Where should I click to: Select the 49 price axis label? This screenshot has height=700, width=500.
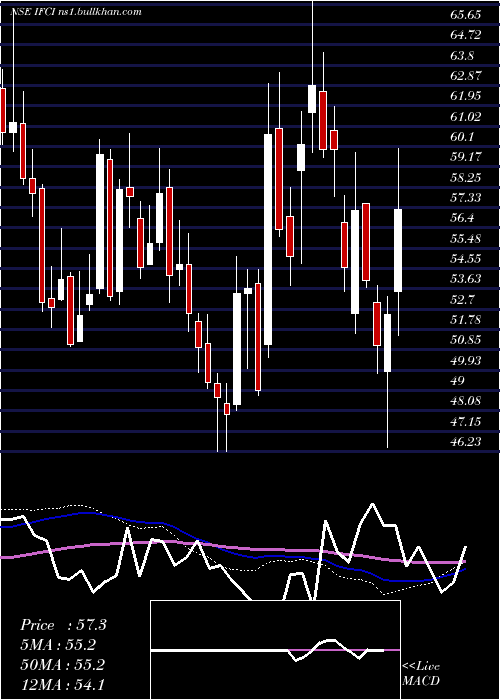[458, 381]
